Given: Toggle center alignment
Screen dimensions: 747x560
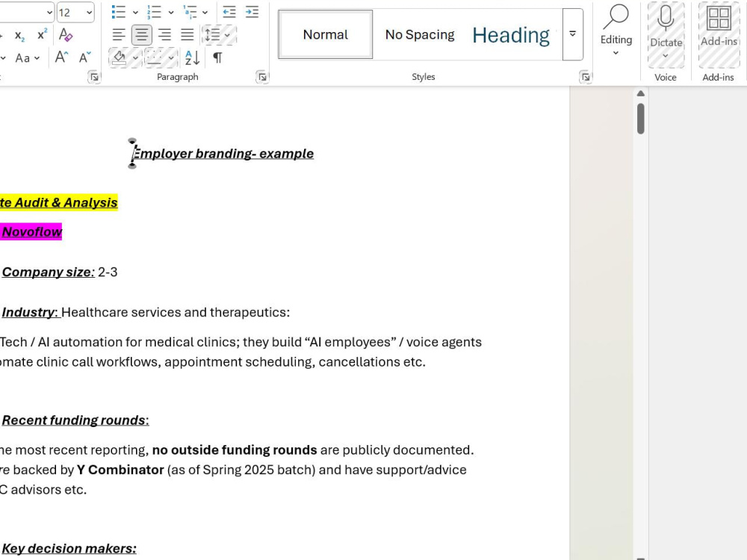Looking at the screenshot, I should point(141,35).
